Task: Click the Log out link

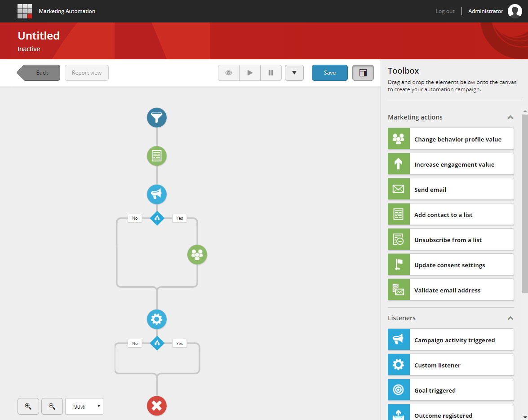Action: tap(444, 11)
